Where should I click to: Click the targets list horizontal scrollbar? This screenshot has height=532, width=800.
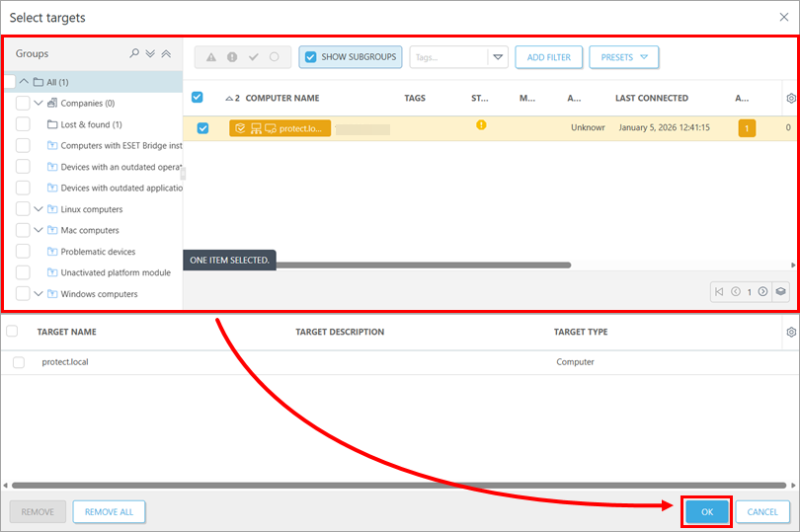click(x=395, y=485)
